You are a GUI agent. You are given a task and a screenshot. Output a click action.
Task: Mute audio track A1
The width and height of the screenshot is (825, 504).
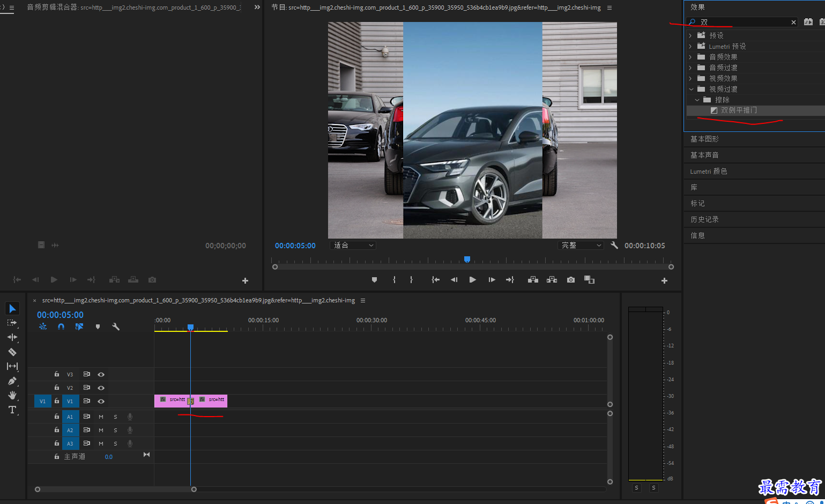coord(101,417)
